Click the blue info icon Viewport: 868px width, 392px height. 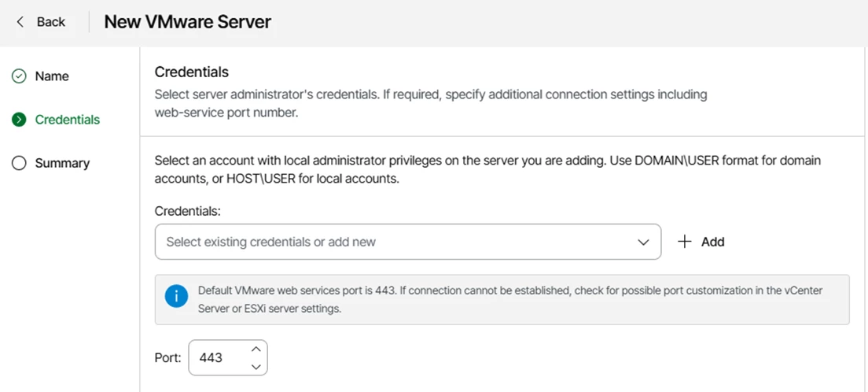click(176, 296)
